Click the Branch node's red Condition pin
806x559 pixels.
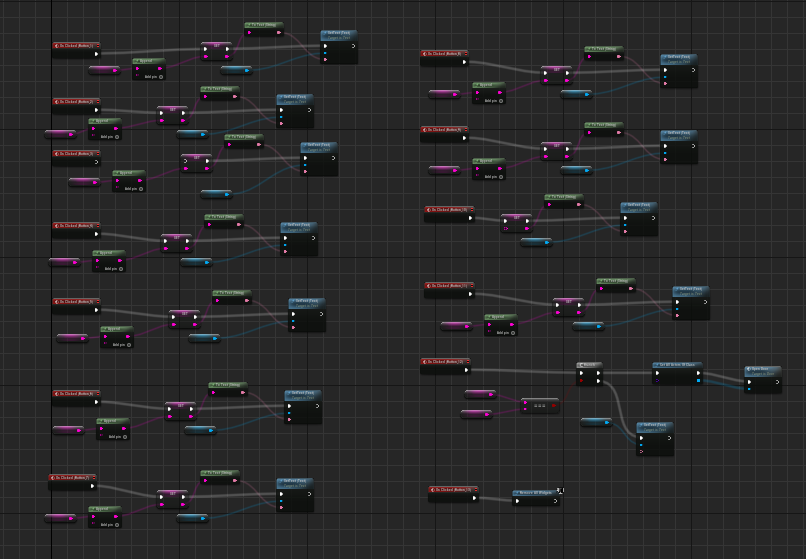581,381
